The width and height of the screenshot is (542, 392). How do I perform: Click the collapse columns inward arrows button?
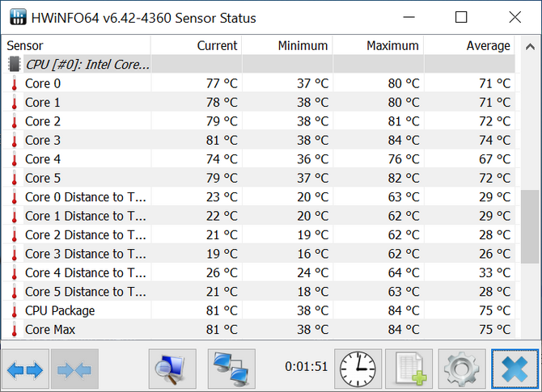(x=74, y=369)
